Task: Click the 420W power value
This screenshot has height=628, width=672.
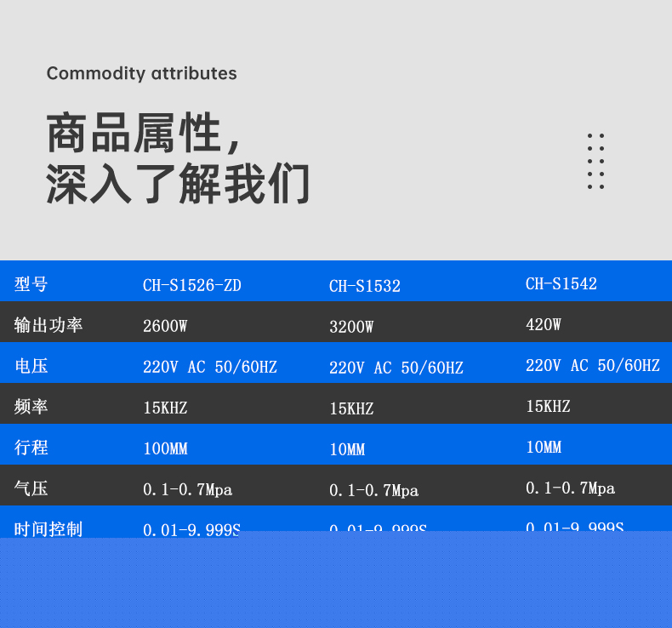Action: pyautogui.click(x=544, y=324)
